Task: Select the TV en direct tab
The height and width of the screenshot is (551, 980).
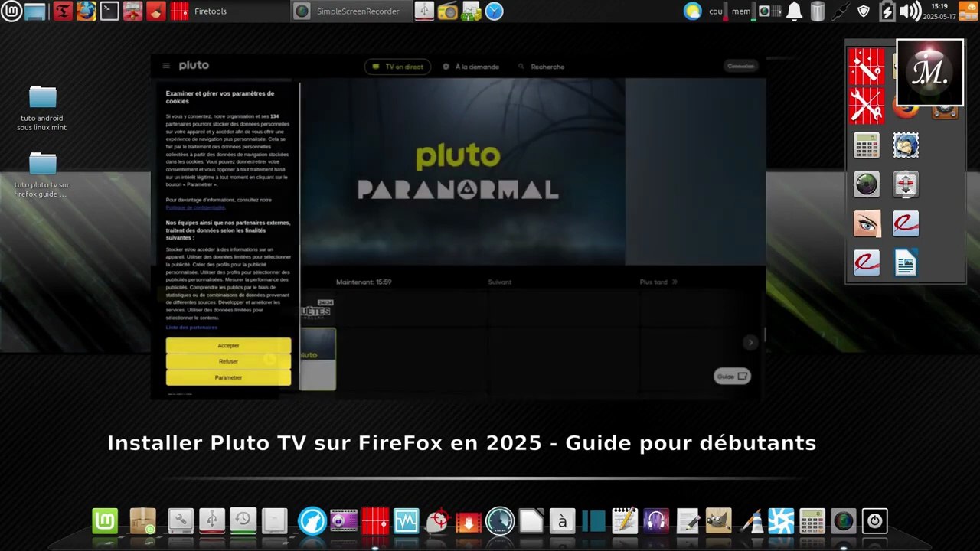Action: click(x=397, y=67)
